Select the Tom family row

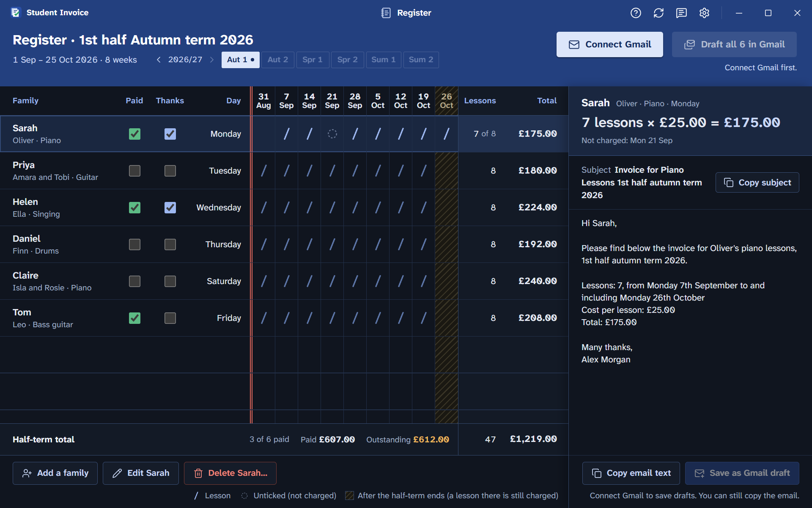click(x=284, y=318)
